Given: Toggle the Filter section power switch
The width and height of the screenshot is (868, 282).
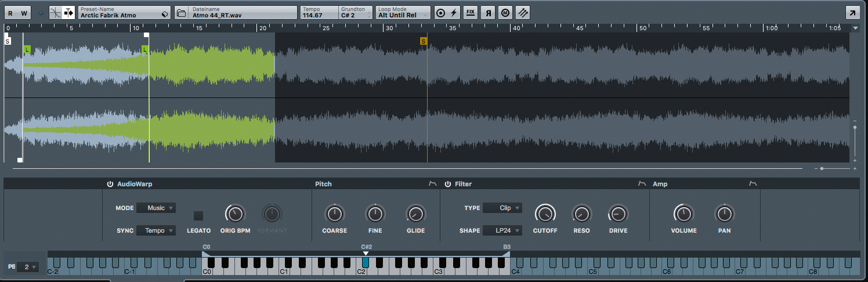Looking at the screenshot, I should pyautogui.click(x=447, y=184).
